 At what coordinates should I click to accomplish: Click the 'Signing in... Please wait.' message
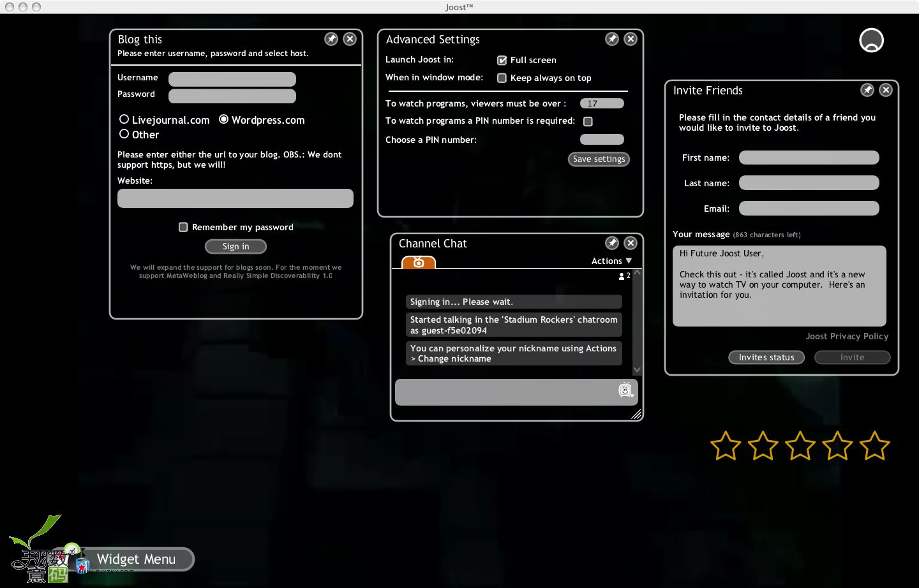tap(514, 302)
